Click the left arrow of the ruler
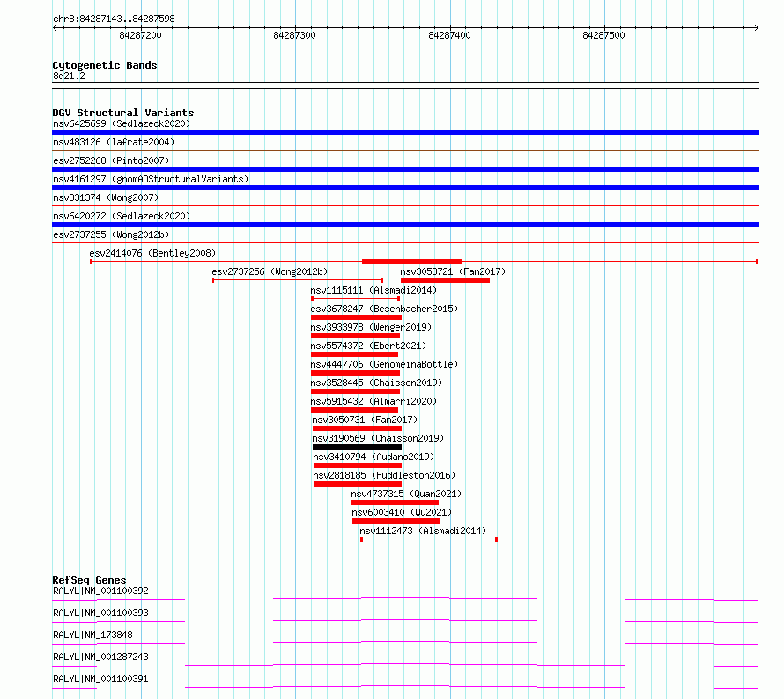 pos(55,27)
